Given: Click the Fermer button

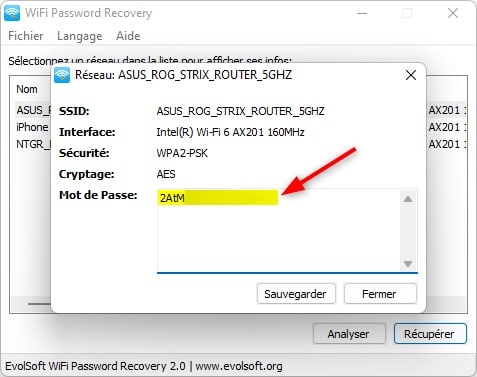Looking at the screenshot, I should coord(380,294).
